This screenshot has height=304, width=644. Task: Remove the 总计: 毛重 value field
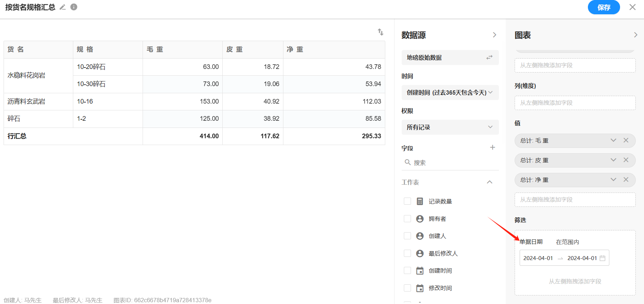[x=626, y=140]
